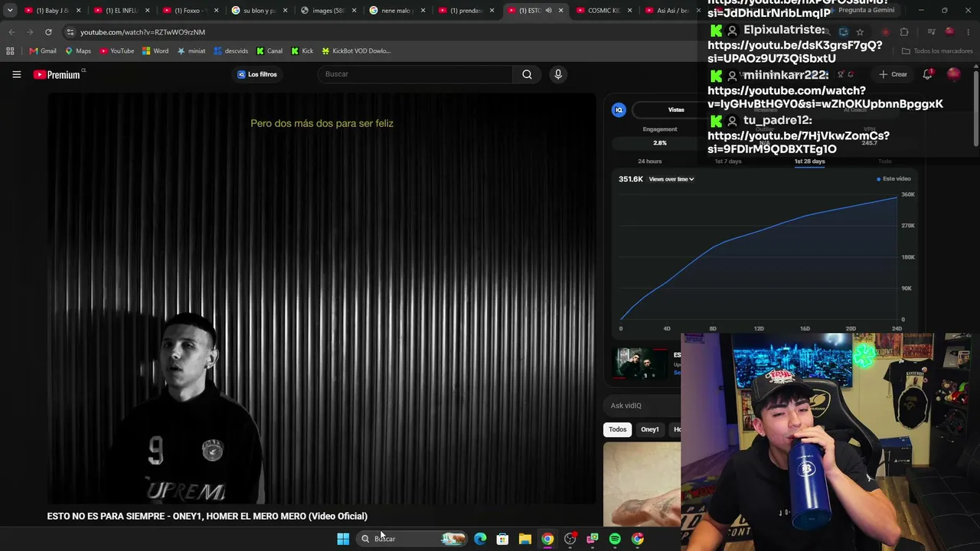
Task: Select the vidIQ Vistas tab
Action: point(676,110)
